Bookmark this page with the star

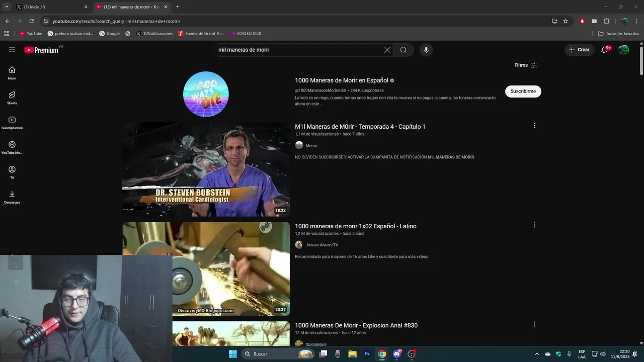566,21
